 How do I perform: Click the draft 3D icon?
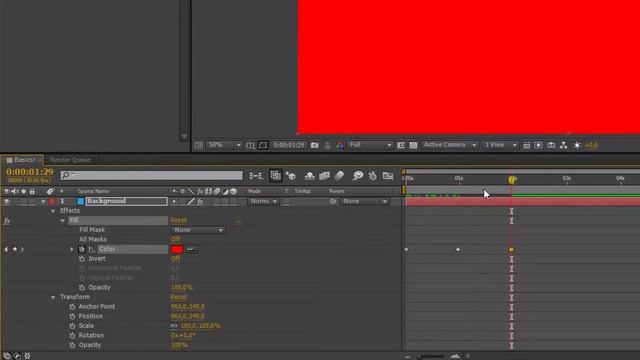click(x=291, y=176)
